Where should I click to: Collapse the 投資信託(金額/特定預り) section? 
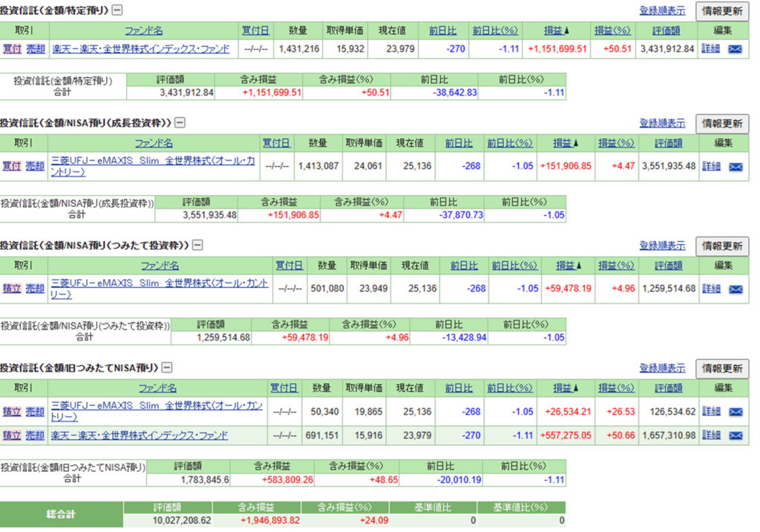coord(117,10)
